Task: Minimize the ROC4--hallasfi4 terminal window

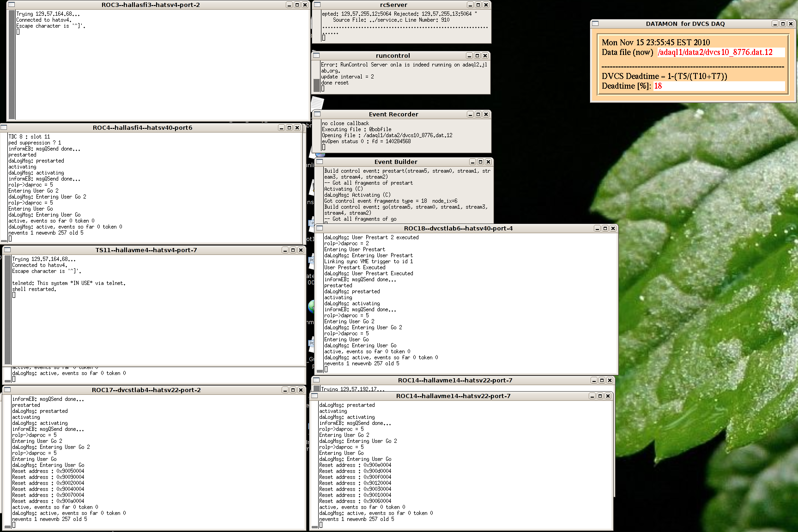Action: click(x=281, y=127)
